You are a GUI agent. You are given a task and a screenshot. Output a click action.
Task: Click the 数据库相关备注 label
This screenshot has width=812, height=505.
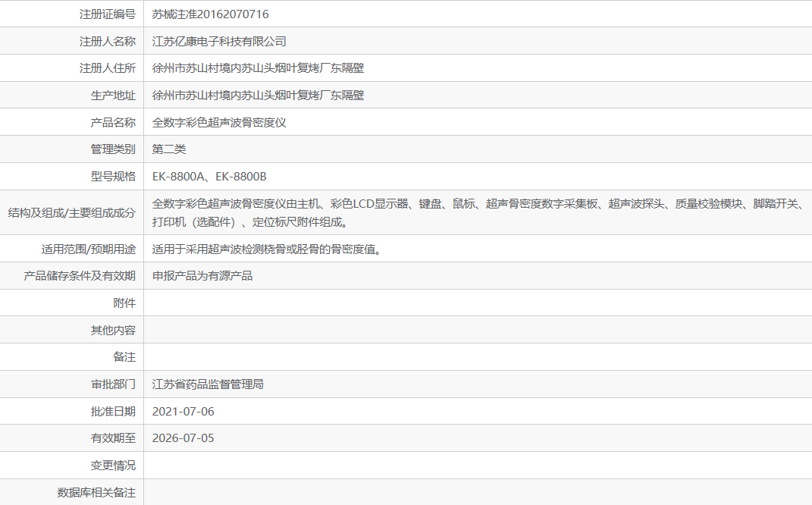pyautogui.click(x=96, y=493)
